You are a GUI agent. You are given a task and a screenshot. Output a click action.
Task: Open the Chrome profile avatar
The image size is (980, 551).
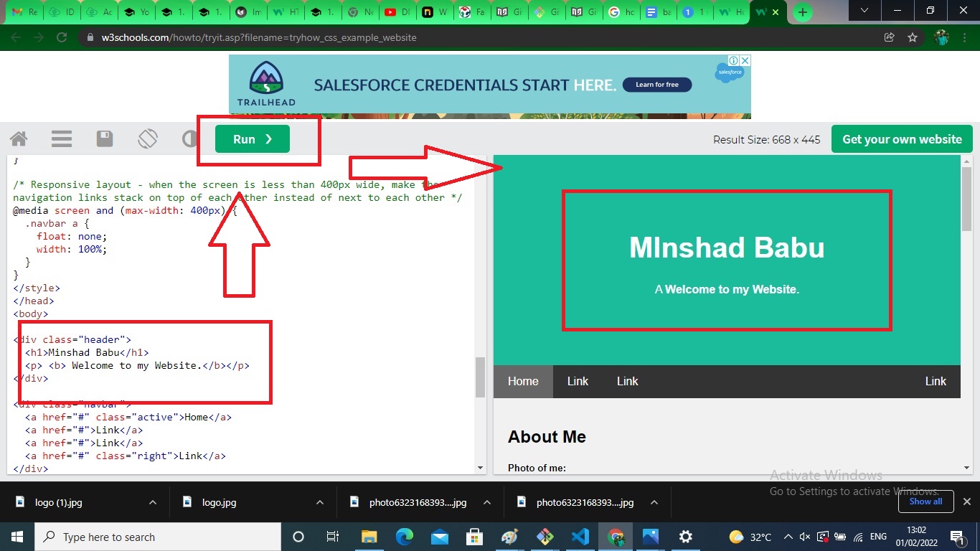[x=941, y=37]
